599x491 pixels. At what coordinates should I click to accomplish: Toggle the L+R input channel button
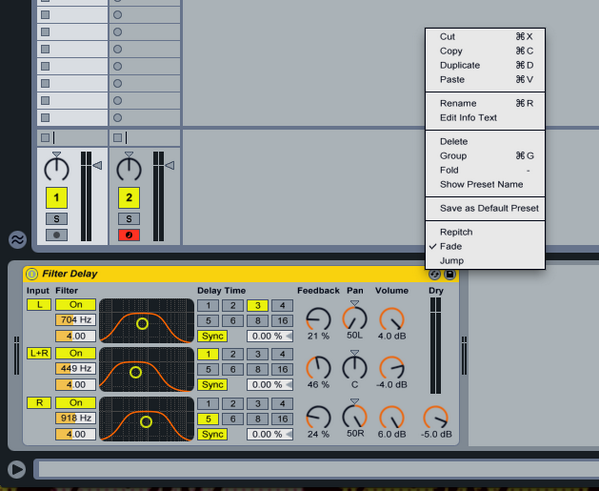(39, 353)
